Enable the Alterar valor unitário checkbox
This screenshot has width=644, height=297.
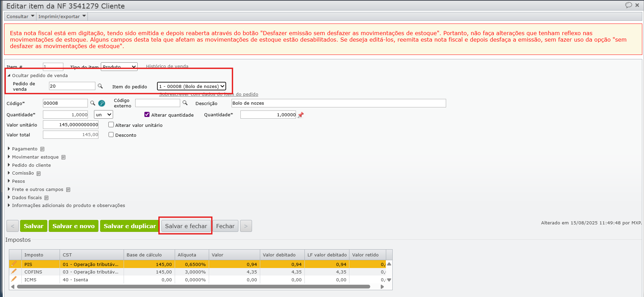pos(111,125)
